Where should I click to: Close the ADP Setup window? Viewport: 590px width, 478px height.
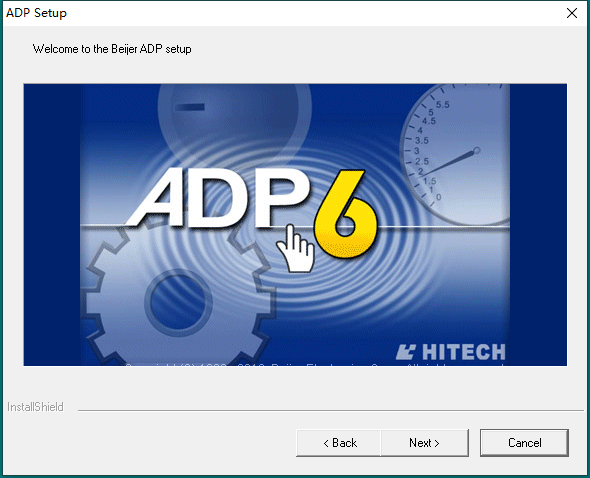click(572, 13)
